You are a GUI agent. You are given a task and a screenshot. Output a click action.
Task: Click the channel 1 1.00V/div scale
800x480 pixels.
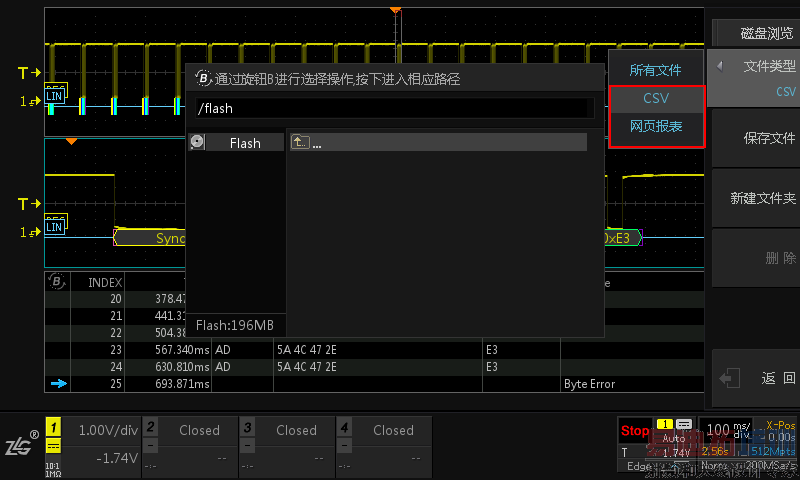pyautogui.click(x=108, y=431)
